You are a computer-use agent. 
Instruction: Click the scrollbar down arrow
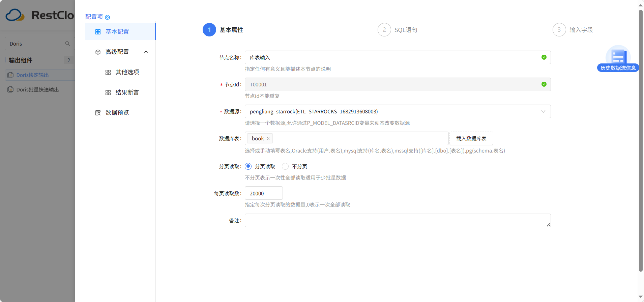click(641, 297)
